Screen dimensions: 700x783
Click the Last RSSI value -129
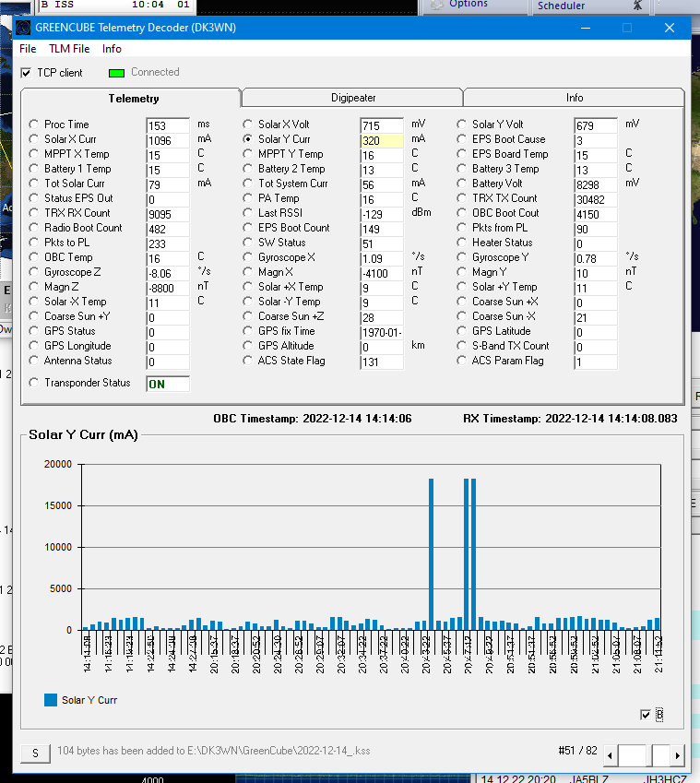(382, 214)
